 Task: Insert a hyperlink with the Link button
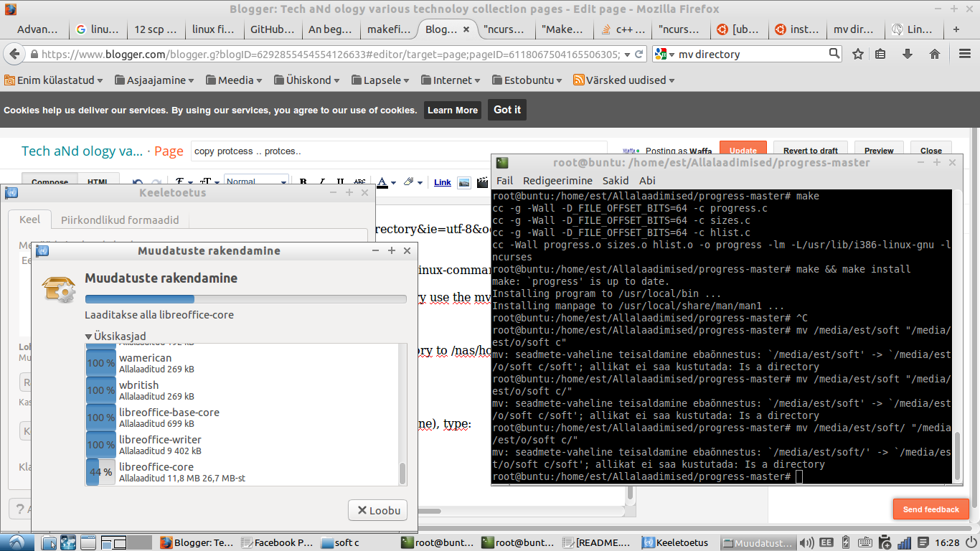443,182
